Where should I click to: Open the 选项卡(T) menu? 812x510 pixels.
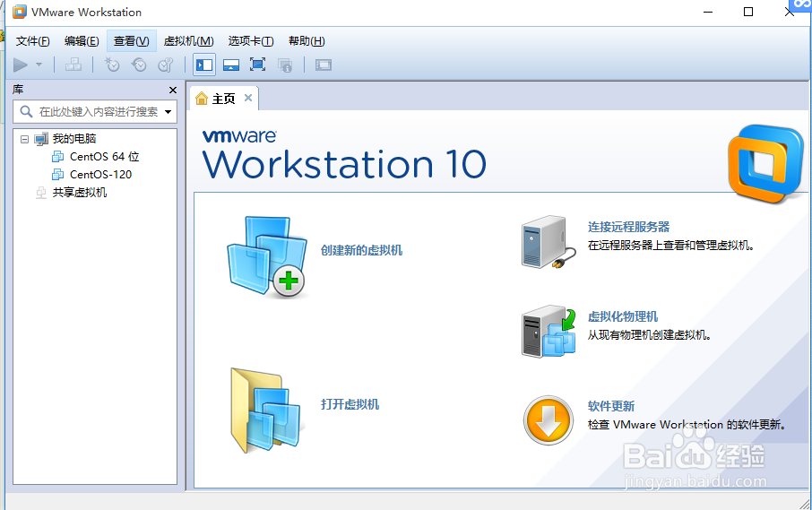251,41
